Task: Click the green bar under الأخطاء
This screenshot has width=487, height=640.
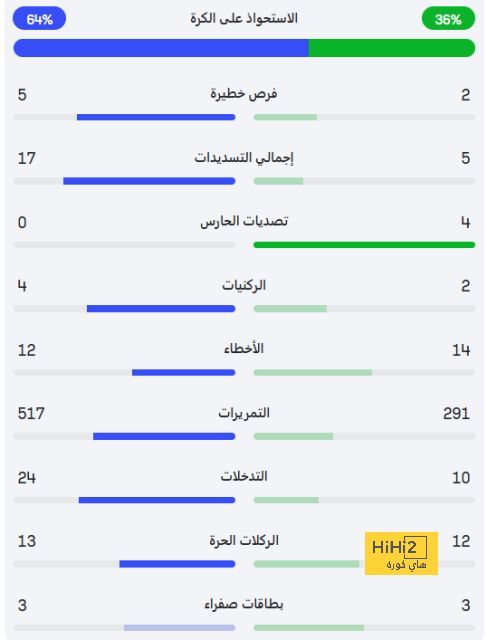Action: tap(313, 372)
